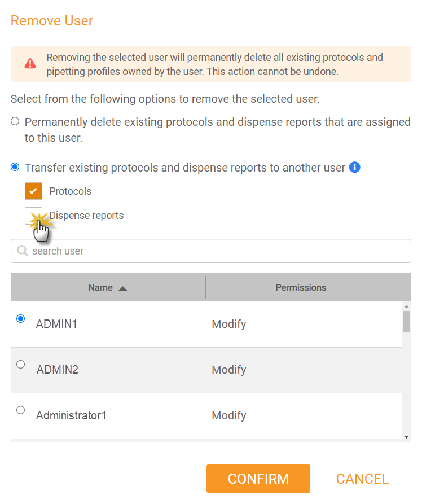Choose ADMIN2 as the transfer user
Viewport: 422px width, 504px height.
tap(20, 364)
